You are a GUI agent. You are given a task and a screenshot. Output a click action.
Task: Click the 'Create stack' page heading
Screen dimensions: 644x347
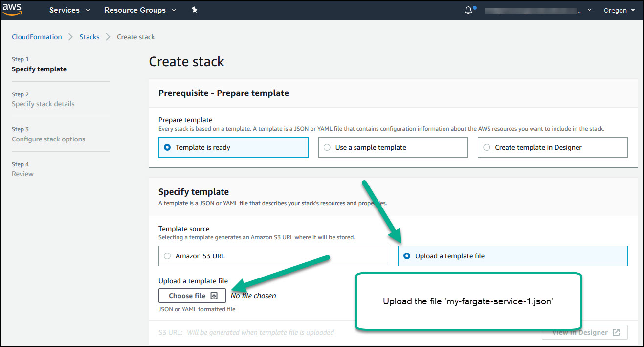[186, 62]
